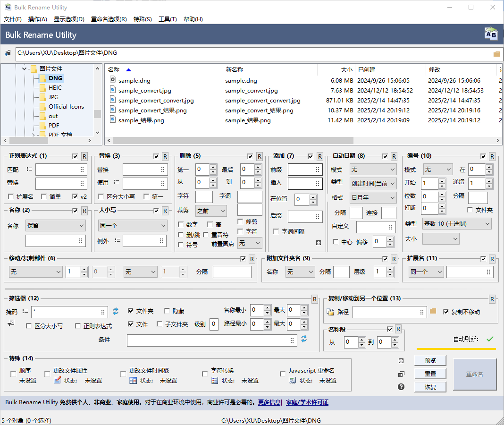The height and width of the screenshot is (425, 504).
Task: Enable 区分大小写 in the 替换 section
Action: (x=101, y=195)
